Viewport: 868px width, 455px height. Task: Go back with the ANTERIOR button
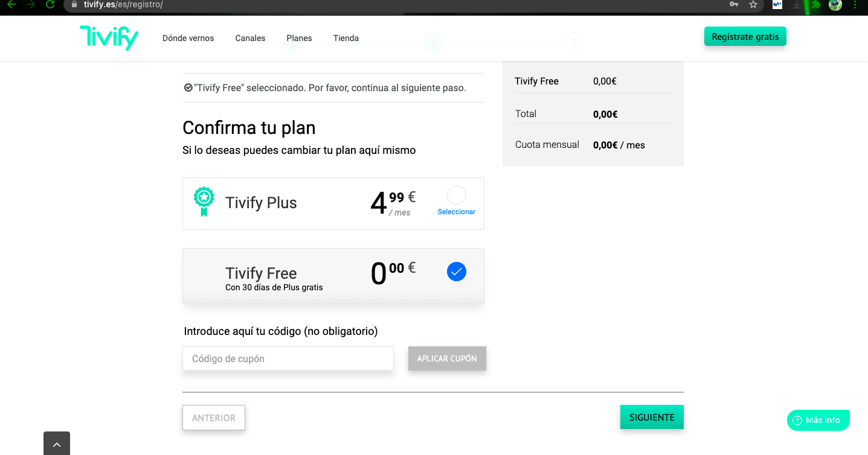coord(214,418)
